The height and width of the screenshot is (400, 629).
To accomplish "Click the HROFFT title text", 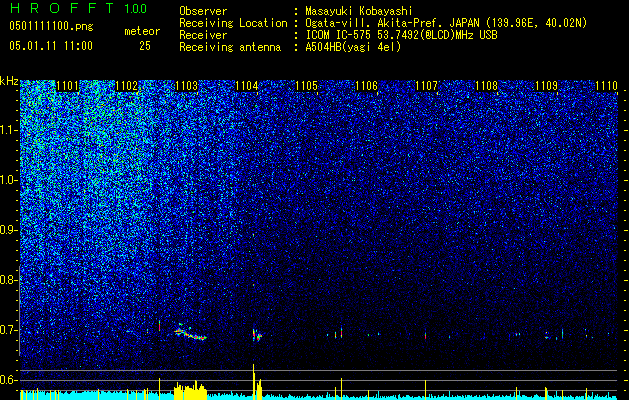I will (62, 8).
